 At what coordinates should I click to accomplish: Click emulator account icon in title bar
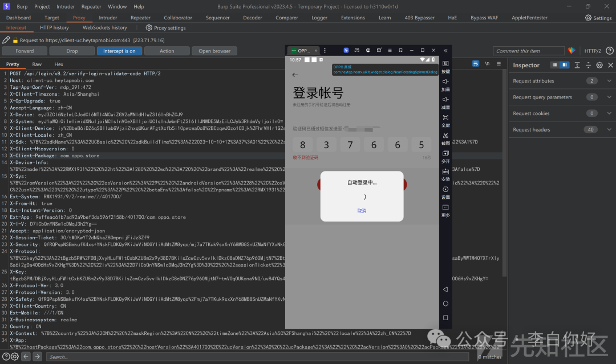pyautogui.click(x=368, y=50)
